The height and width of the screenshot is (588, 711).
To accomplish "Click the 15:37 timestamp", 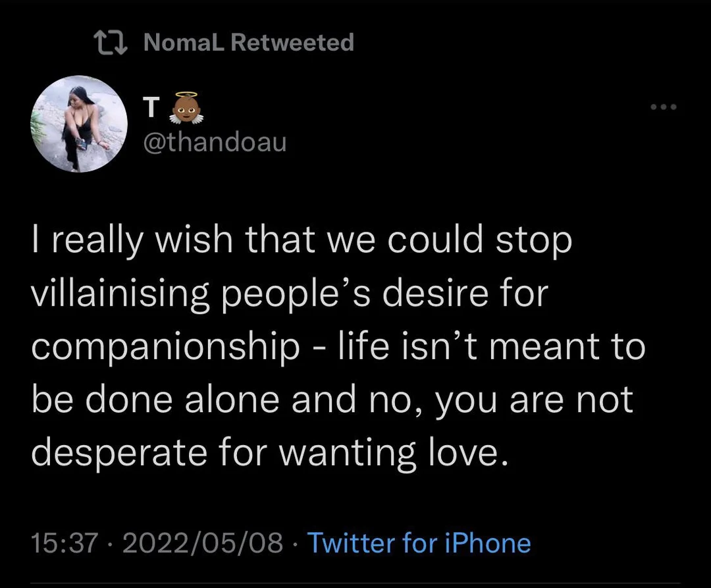I will click(x=65, y=543).
